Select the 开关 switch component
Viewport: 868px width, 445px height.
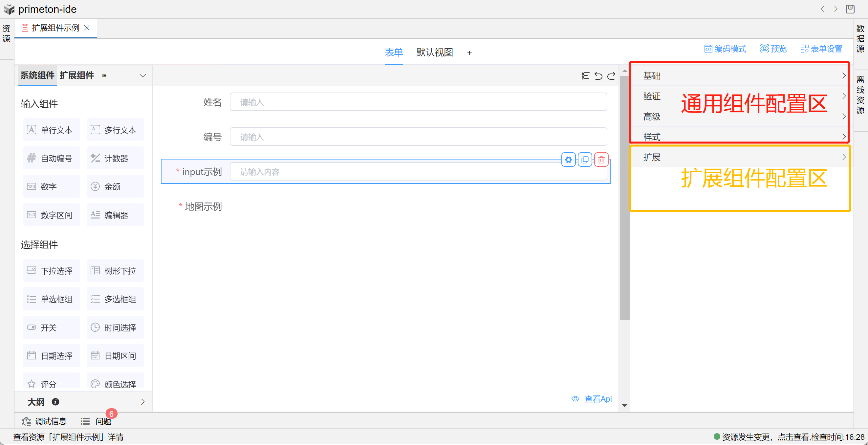click(51, 328)
